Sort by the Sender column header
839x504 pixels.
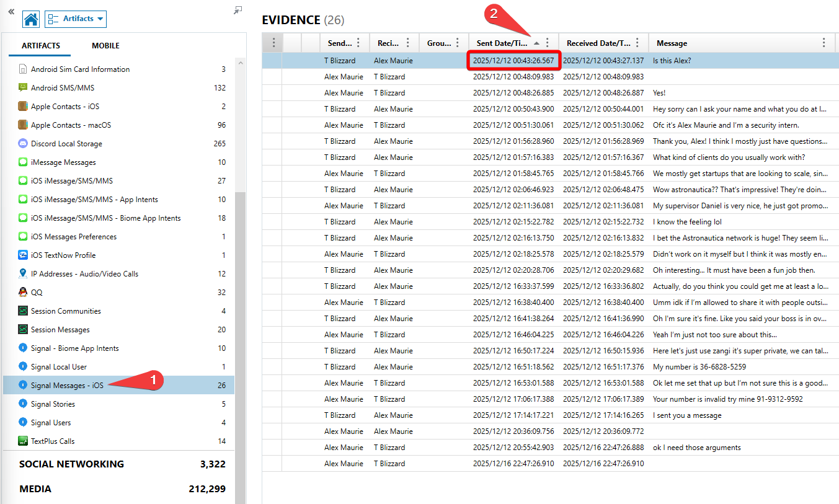coord(340,43)
